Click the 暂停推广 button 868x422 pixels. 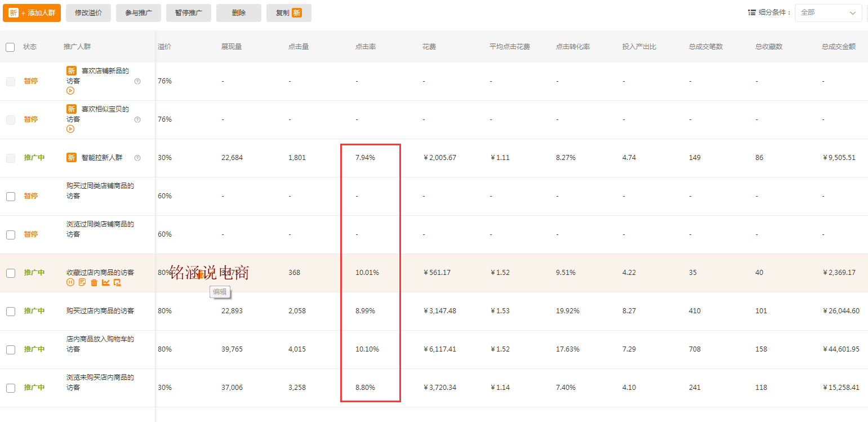(x=189, y=12)
